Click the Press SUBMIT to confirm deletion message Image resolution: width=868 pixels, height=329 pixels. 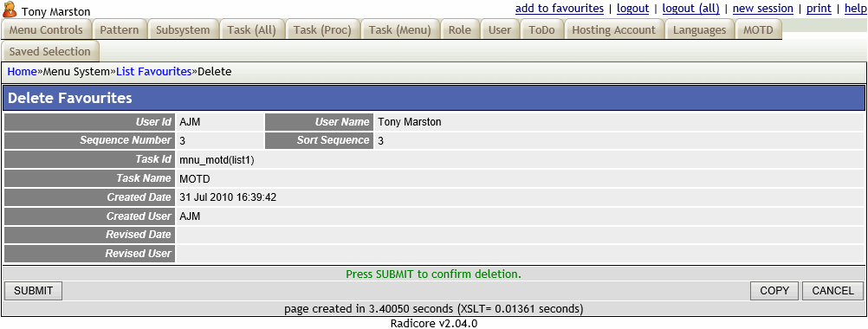pyautogui.click(x=433, y=274)
